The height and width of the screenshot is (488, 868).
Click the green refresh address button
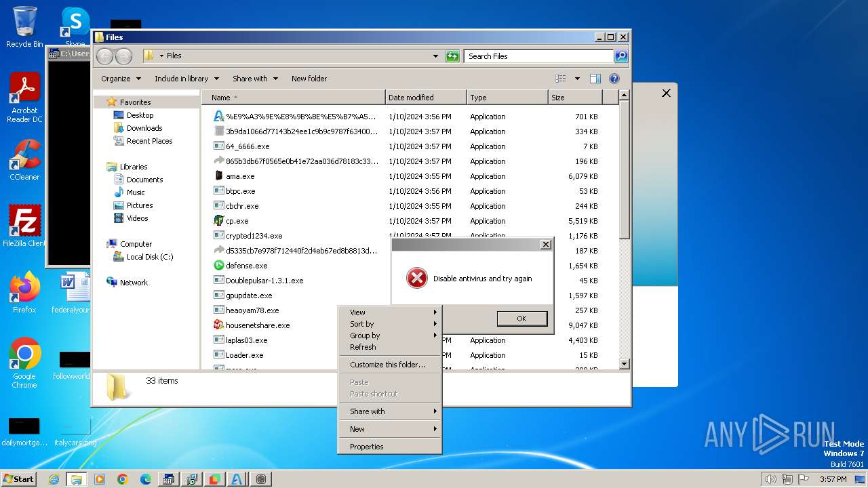(452, 56)
